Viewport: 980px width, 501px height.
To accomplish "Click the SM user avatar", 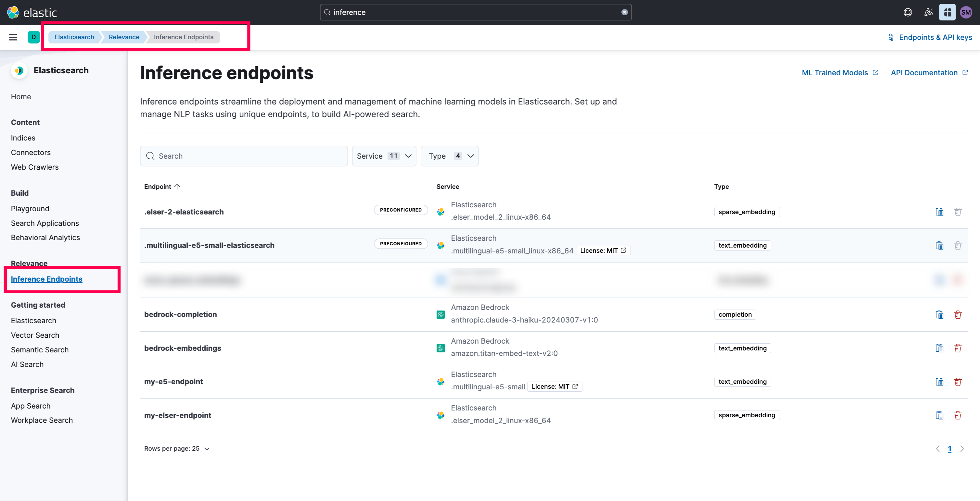I will point(966,12).
